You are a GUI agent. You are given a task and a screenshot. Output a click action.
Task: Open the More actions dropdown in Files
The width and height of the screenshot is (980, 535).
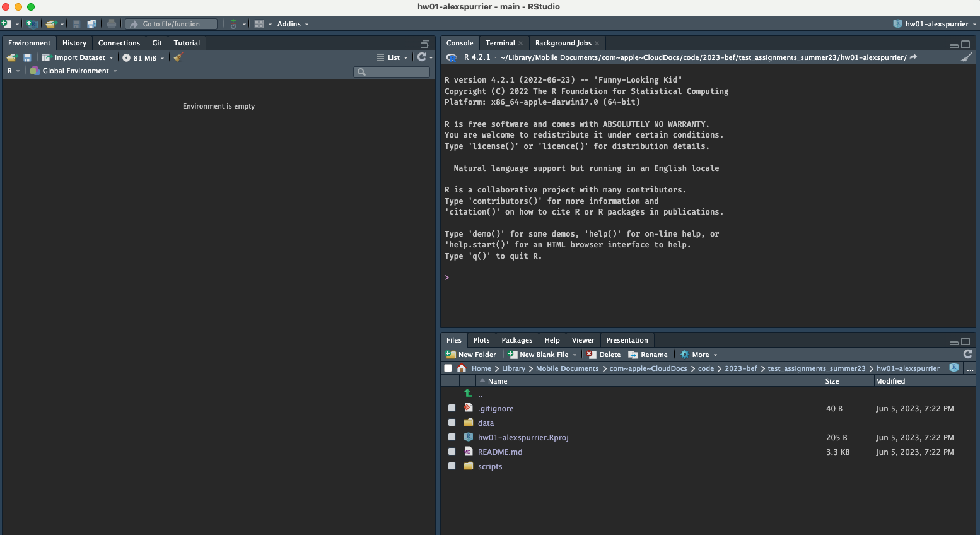(699, 355)
